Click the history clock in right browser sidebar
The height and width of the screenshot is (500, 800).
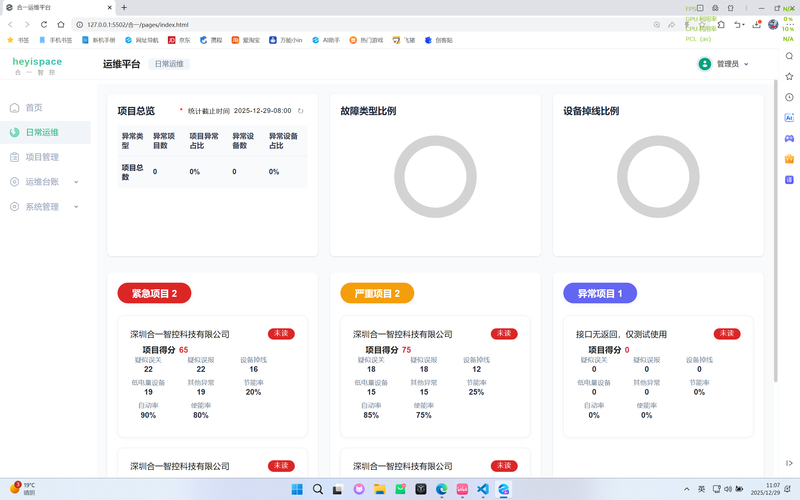pos(789,97)
